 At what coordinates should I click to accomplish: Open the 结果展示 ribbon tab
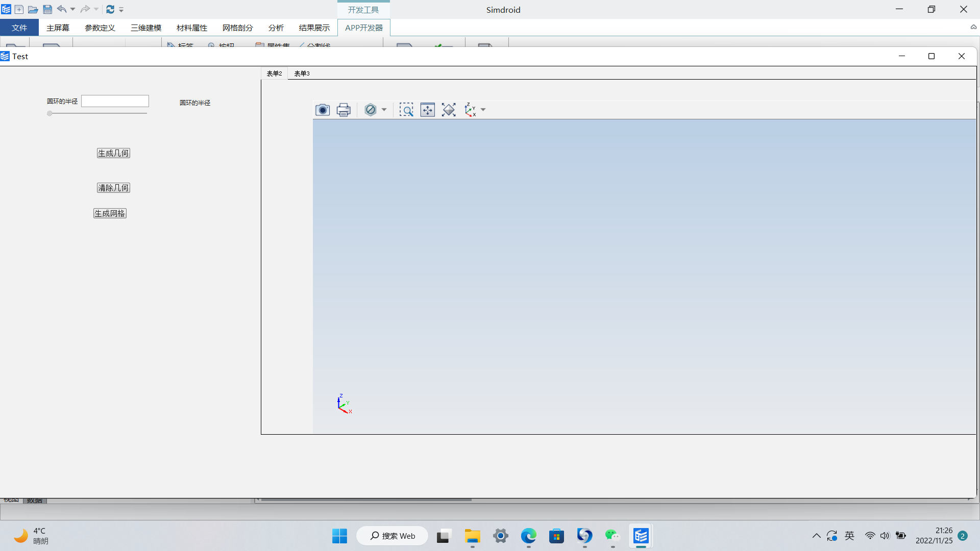pos(314,28)
